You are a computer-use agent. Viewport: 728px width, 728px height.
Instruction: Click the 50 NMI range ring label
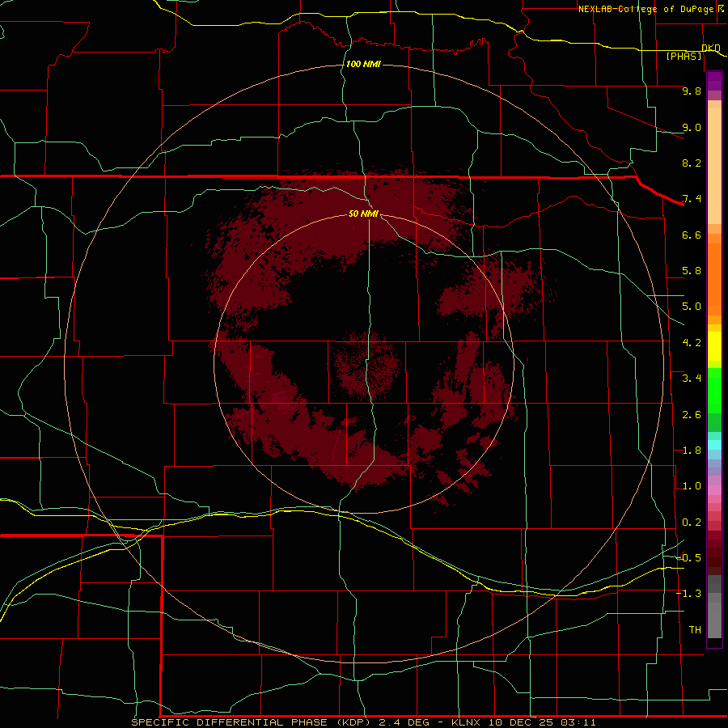click(363, 214)
